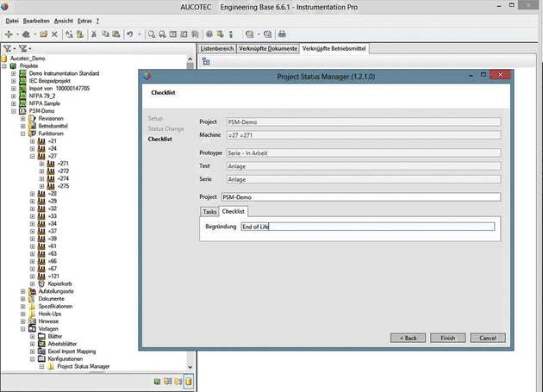Click the Begründung text field
This screenshot has width=543, height=392.
(368, 227)
